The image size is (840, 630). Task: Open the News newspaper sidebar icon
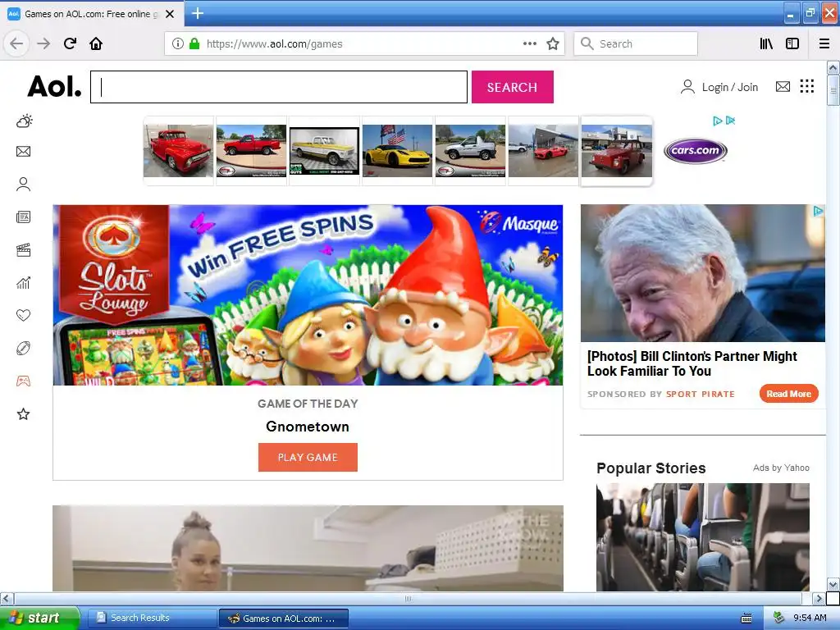(24, 217)
